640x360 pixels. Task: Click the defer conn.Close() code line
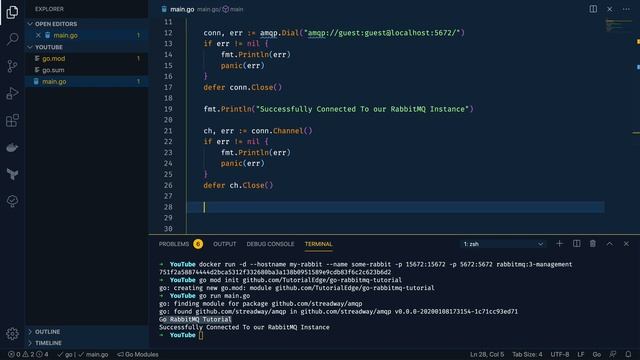242,87
